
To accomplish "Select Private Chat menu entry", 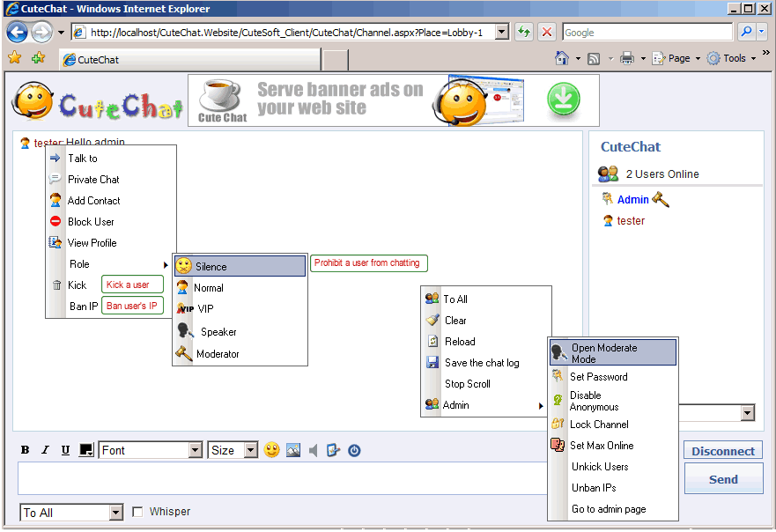I will click(111, 180).
